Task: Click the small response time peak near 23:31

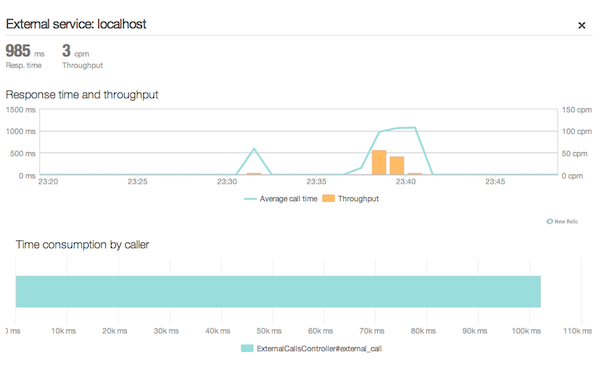Action: (254, 149)
